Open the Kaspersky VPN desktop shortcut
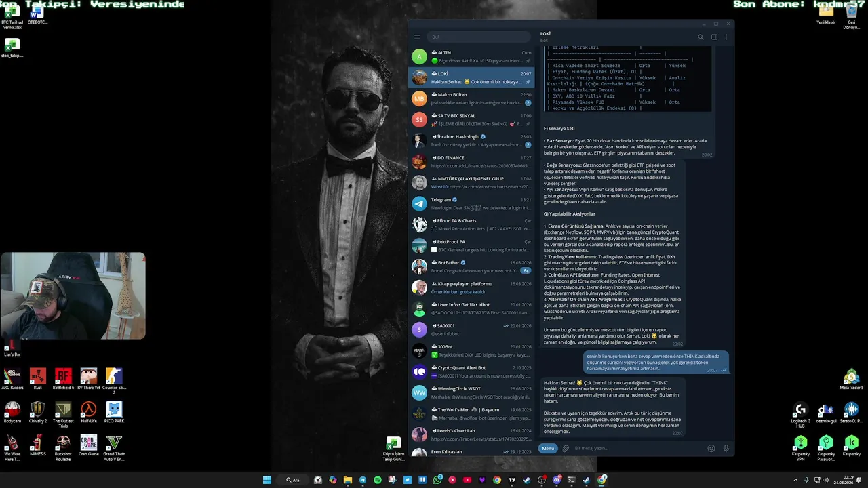 pos(801,447)
